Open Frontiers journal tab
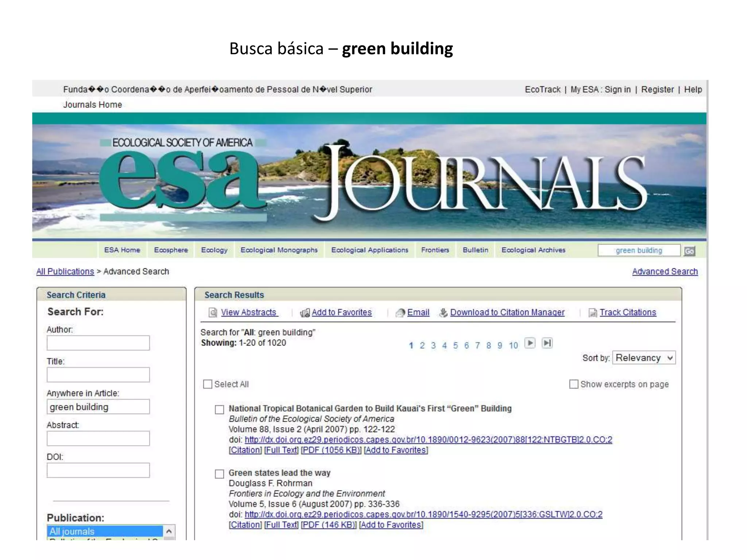This screenshot has height=560, width=747. pos(435,250)
